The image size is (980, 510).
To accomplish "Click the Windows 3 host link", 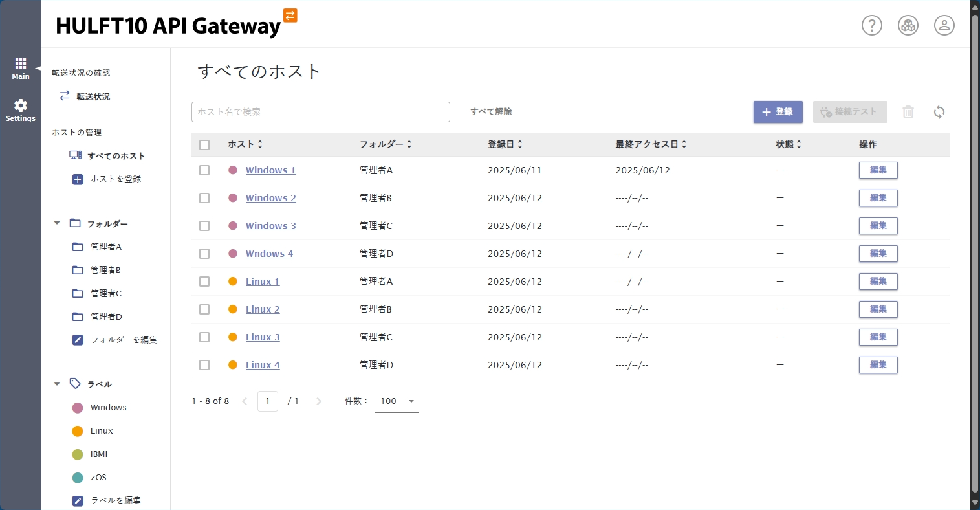I will click(x=270, y=226).
